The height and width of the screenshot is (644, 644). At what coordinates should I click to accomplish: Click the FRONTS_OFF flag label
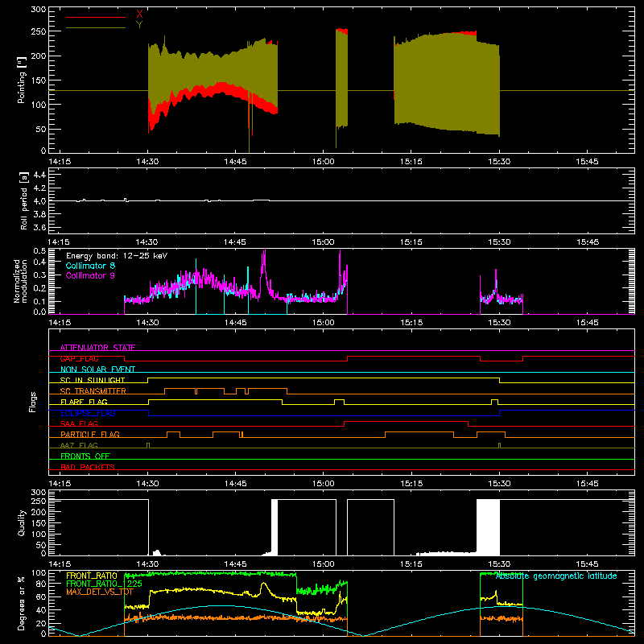coord(85,456)
